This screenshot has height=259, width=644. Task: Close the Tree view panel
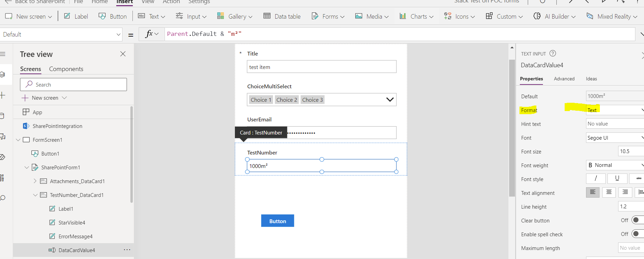123,54
